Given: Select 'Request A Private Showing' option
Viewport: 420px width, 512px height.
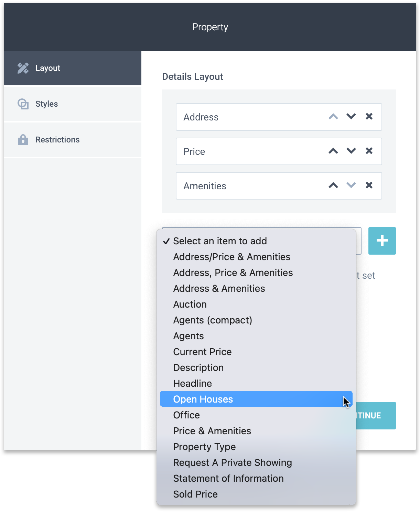Looking at the screenshot, I should point(232,462).
